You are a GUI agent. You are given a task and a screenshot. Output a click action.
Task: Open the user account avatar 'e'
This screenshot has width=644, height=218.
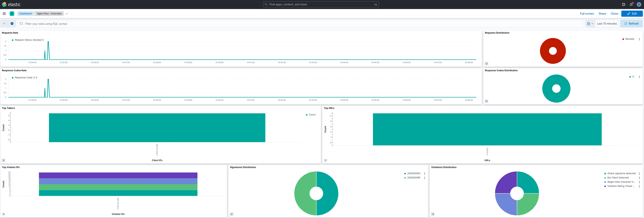tap(639, 4)
